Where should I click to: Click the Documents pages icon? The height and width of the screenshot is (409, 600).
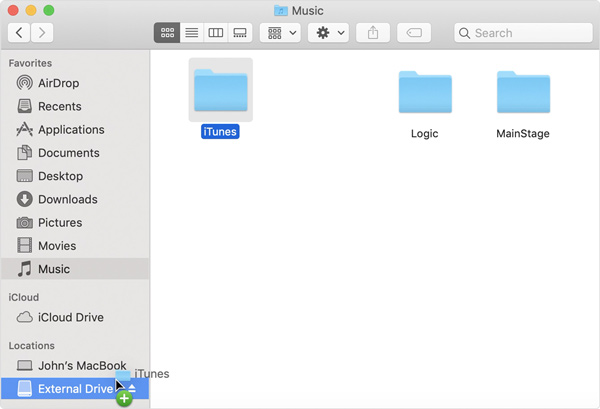[24, 153]
